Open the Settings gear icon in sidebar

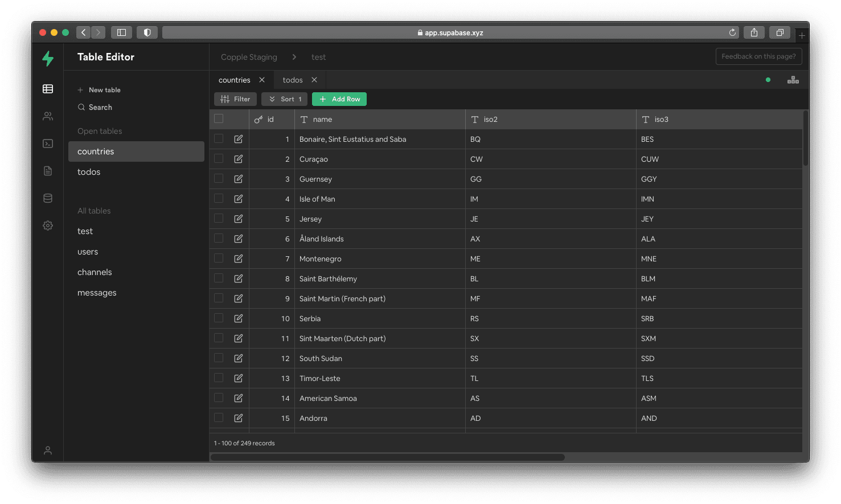[48, 226]
